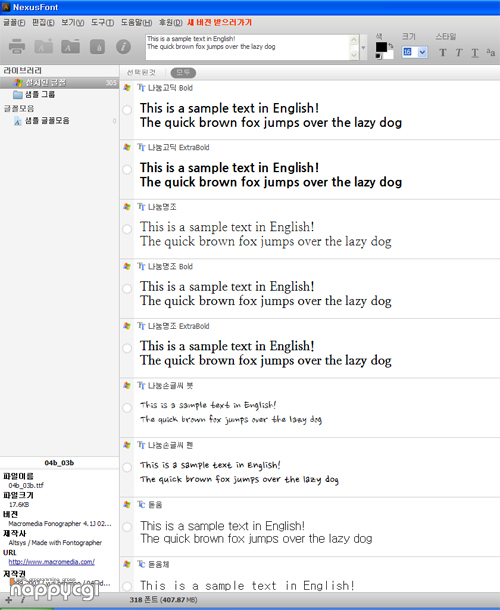Screen dimensions: 500x610
Task: Click the NexusFont title bar app icon
Action: pos(6,7)
